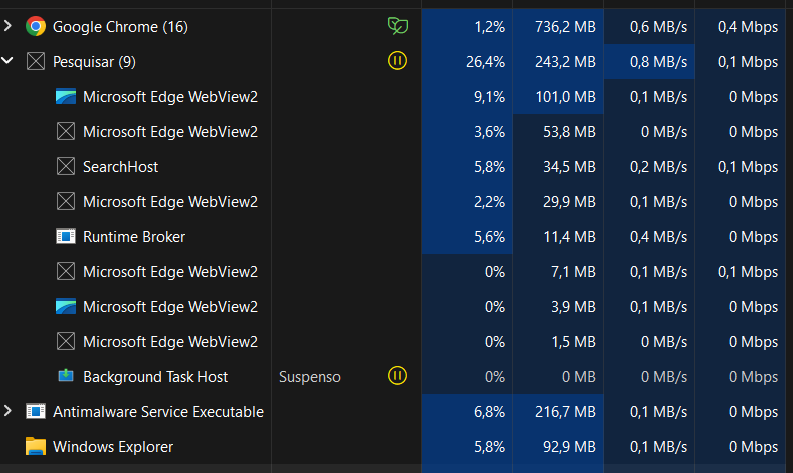Click the Pesquisar group placeholder icon
The height and width of the screenshot is (473, 793).
tap(36, 61)
